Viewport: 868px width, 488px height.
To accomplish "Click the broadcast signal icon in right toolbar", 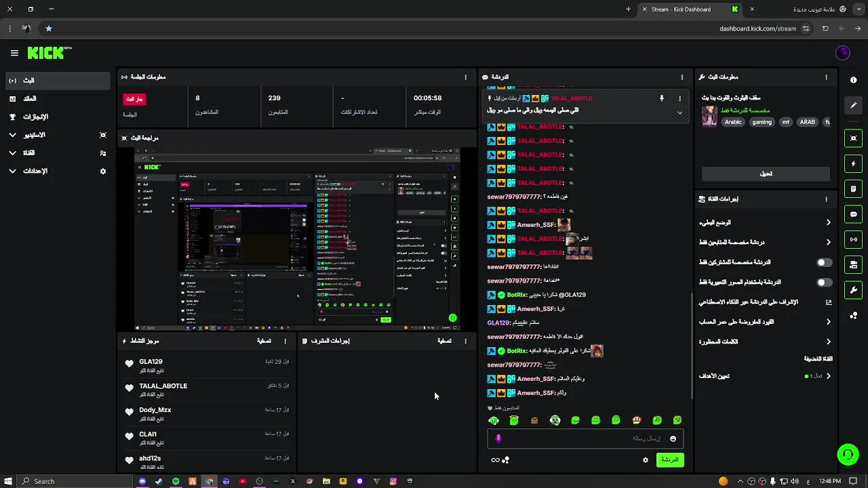I will [x=853, y=239].
